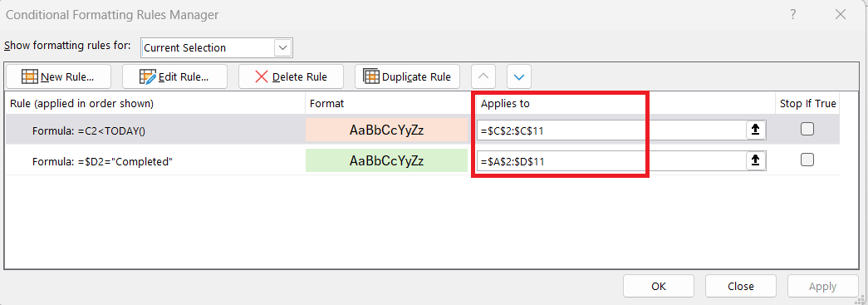Enable Stop If True for TODAY rule
868x305 pixels.
coord(807,129)
